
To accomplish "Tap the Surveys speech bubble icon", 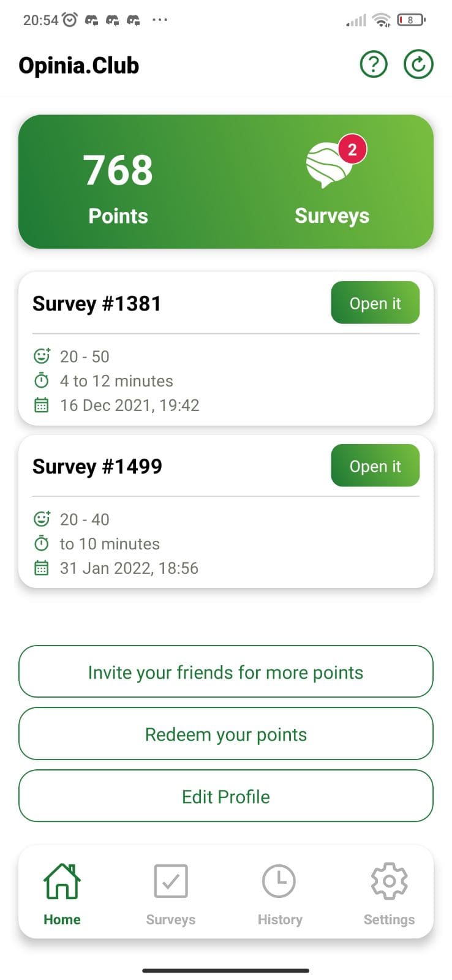I will coord(329,165).
